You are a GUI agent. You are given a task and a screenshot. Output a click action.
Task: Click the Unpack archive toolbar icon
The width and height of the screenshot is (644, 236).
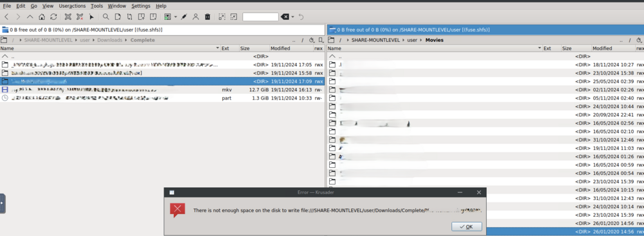coord(153,17)
